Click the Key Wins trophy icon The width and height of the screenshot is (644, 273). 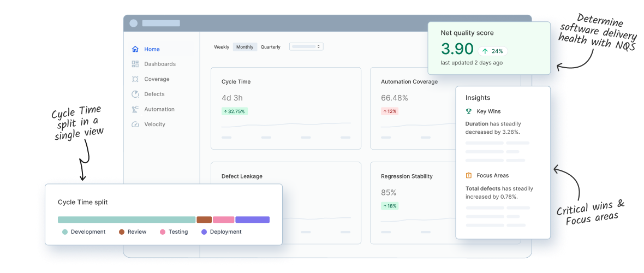pyautogui.click(x=469, y=111)
